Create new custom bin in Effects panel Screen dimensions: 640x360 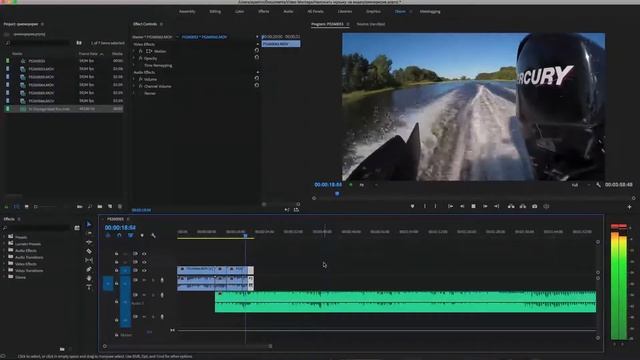(x=62, y=349)
